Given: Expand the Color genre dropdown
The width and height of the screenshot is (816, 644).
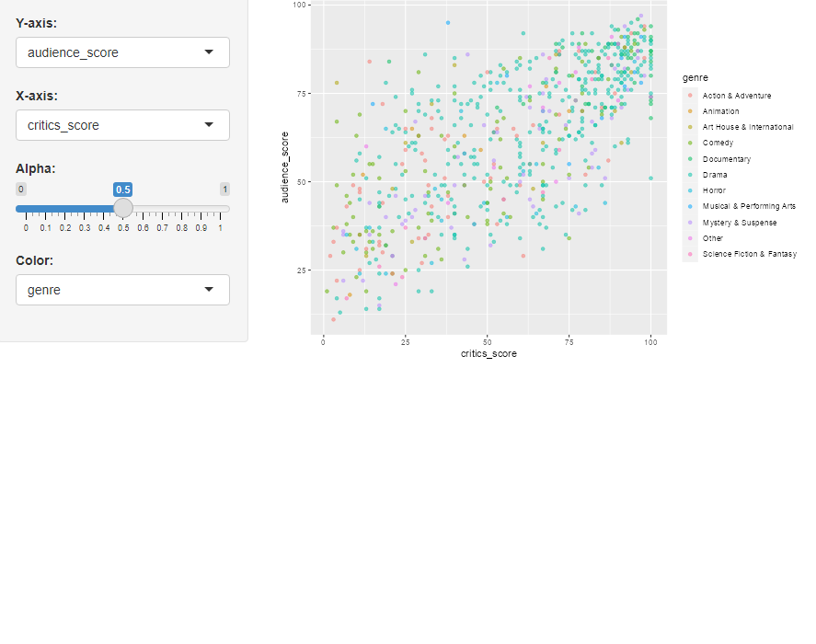Looking at the screenshot, I should 122,290.
